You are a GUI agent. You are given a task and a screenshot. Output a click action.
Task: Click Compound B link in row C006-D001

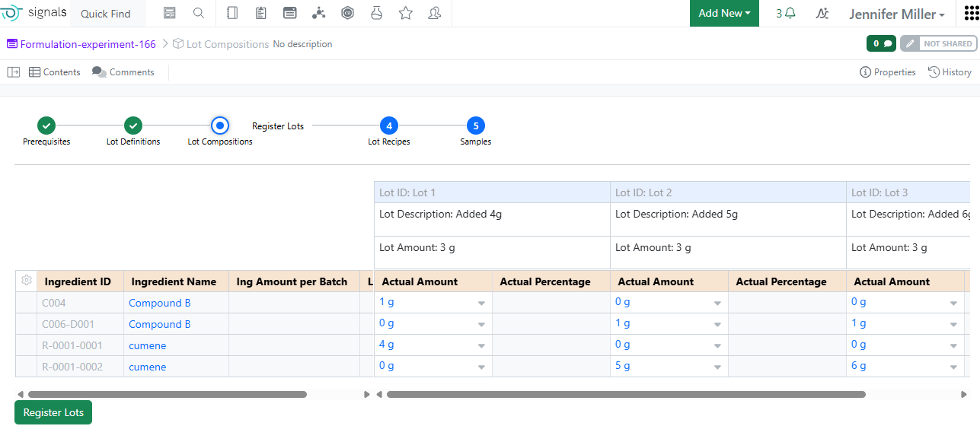coord(160,324)
